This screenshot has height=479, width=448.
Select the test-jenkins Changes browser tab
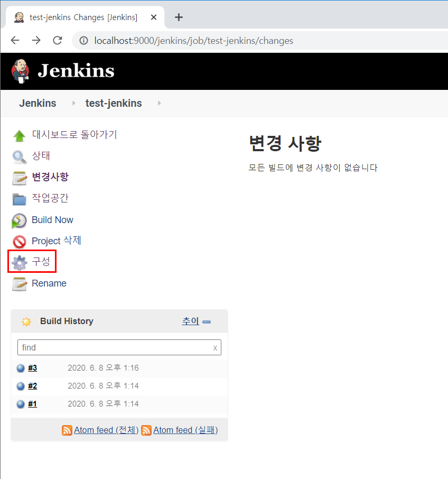point(85,17)
